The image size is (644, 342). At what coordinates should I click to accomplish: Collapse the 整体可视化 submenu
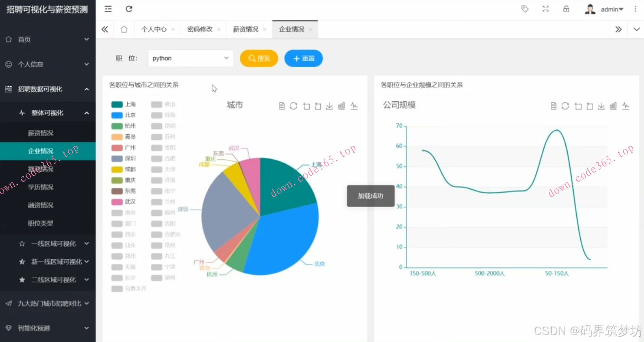(48, 113)
